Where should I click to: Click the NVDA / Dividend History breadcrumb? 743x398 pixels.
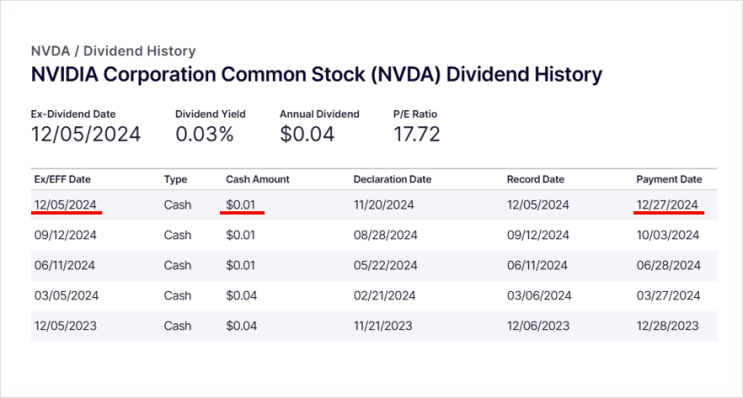(113, 51)
